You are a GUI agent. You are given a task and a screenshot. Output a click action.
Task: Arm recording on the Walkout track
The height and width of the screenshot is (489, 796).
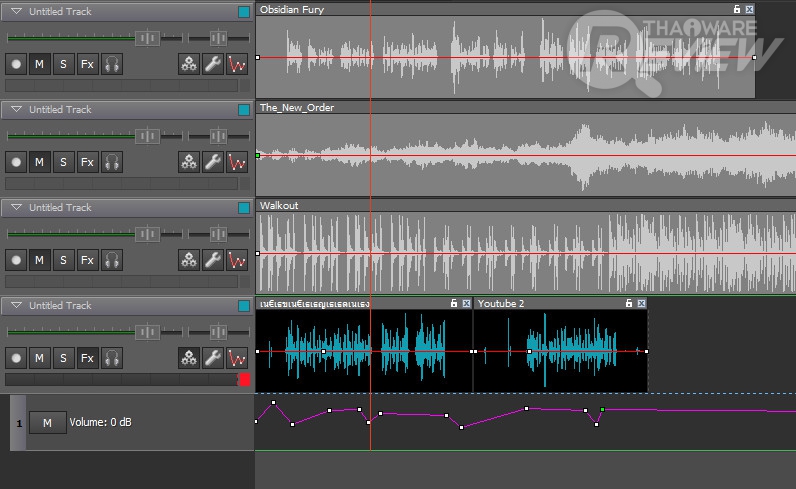16,260
